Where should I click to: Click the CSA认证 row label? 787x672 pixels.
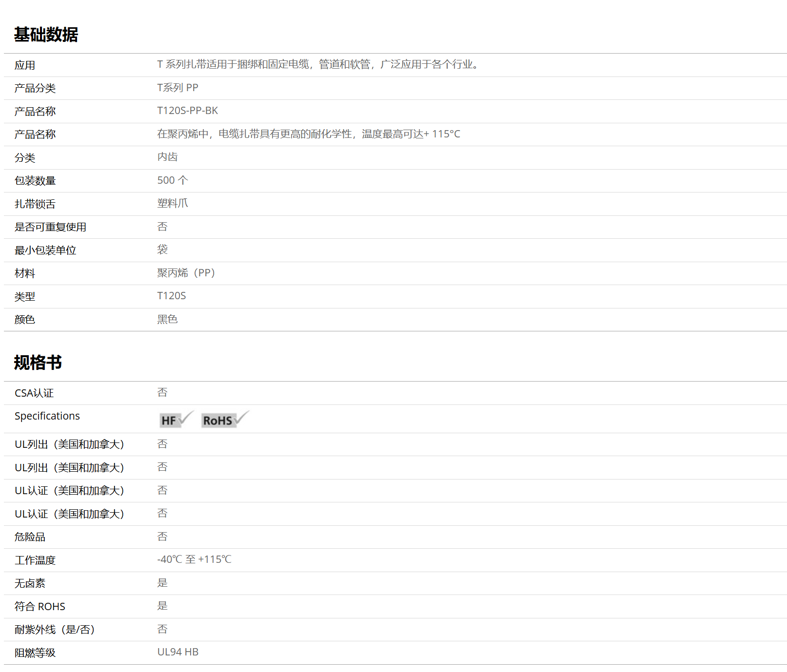34,393
